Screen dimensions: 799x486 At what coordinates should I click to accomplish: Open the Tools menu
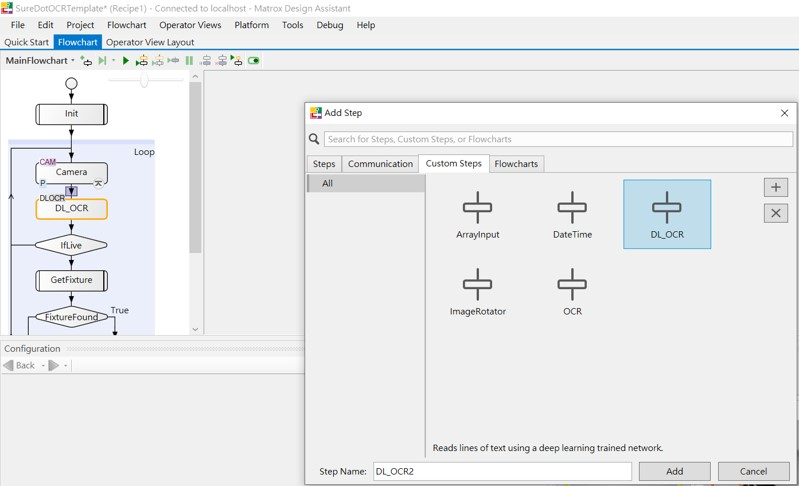pyautogui.click(x=292, y=25)
